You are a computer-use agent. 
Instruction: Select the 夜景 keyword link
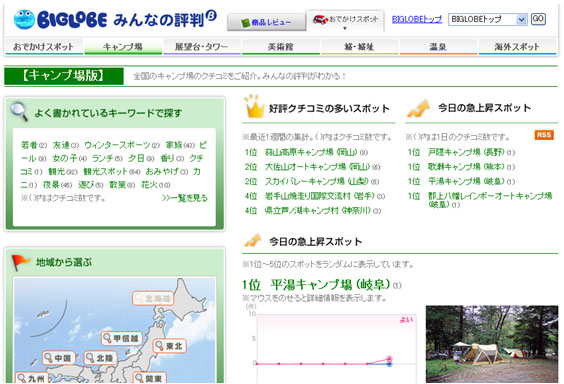[51, 185]
